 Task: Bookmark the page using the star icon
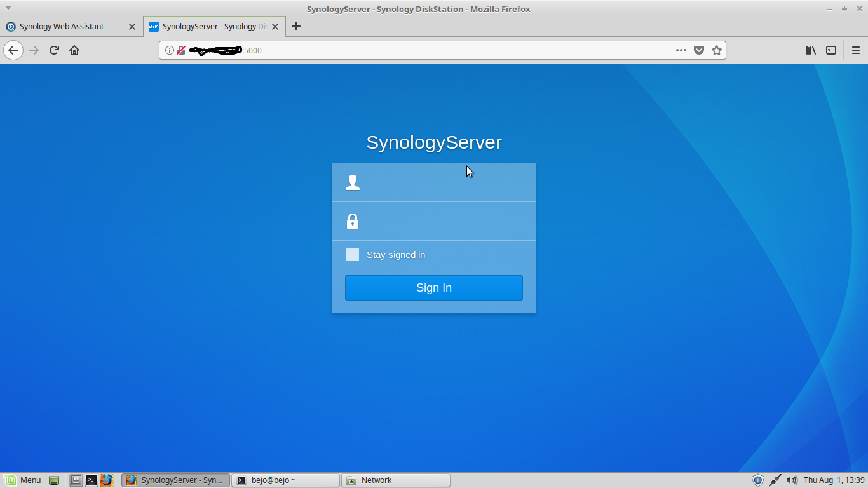pos(717,50)
